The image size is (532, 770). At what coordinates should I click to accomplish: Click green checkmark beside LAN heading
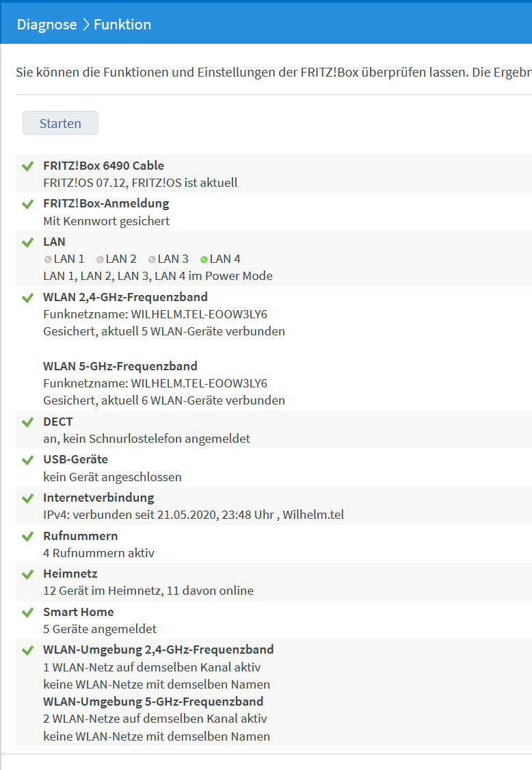click(x=28, y=242)
